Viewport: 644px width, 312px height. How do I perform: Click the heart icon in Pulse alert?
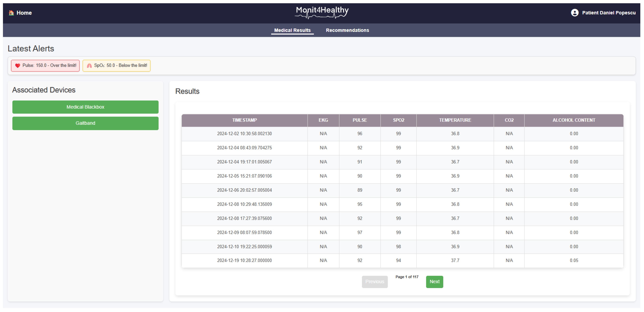pyautogui.click(x=18, y=66)
